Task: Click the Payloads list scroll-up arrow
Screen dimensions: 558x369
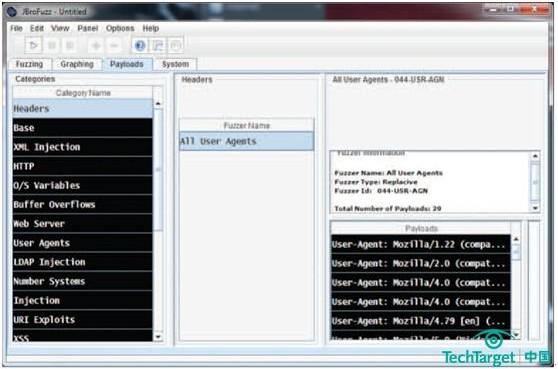Action: pyautogui.click(x=516, y=239)
